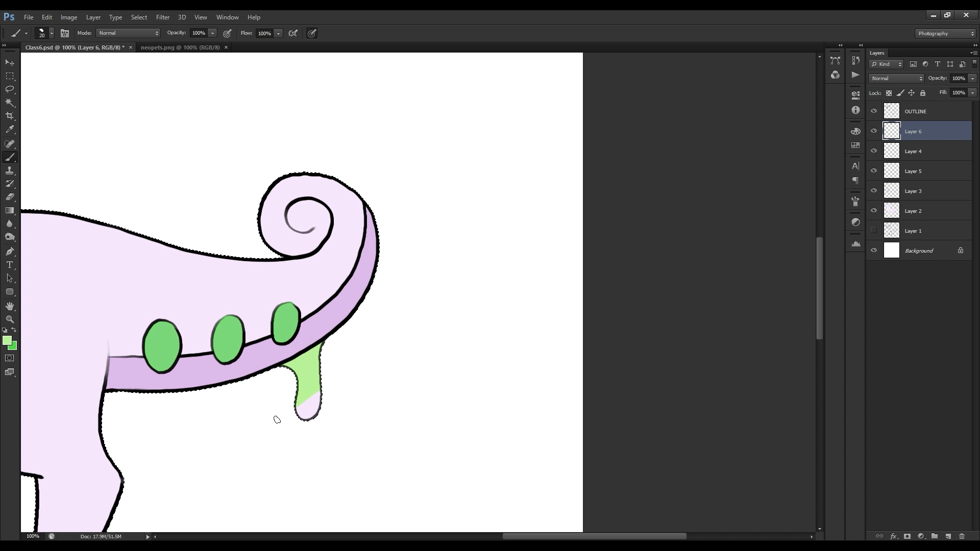Open the background color picker
The width and height of the screenshot is (980, 551).
[x=14, y=347]
